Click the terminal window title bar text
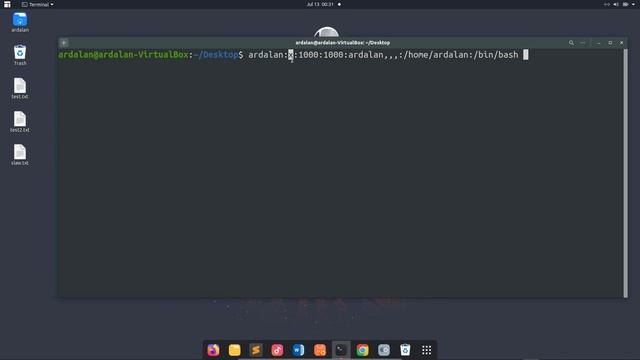The height and width of the screenshot is (360, 640). pos(342,43)
